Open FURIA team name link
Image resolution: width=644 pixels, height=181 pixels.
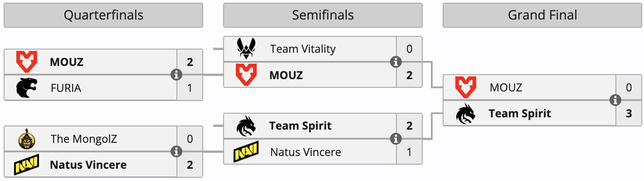pyautogui.click(x=66, y=88)
